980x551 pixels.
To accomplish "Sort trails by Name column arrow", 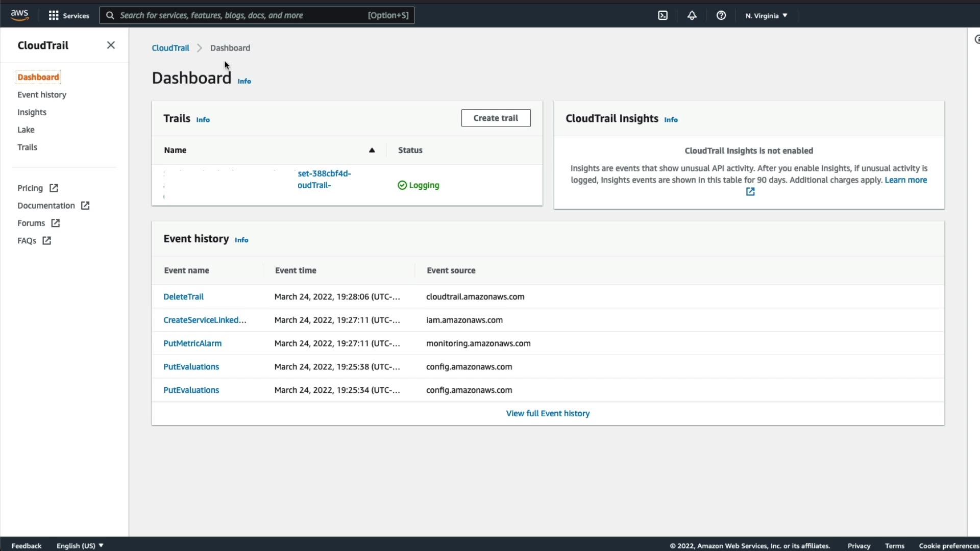I will tap(372, 150).
